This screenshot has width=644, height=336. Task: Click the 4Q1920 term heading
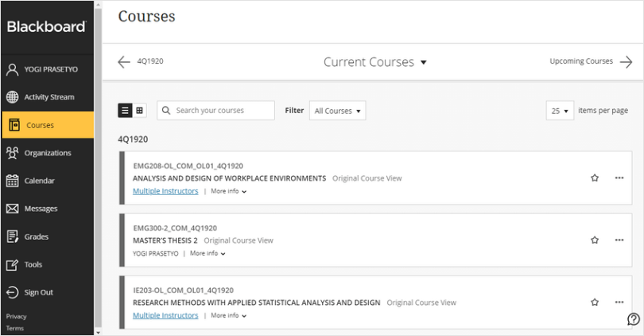click(133, 139)
